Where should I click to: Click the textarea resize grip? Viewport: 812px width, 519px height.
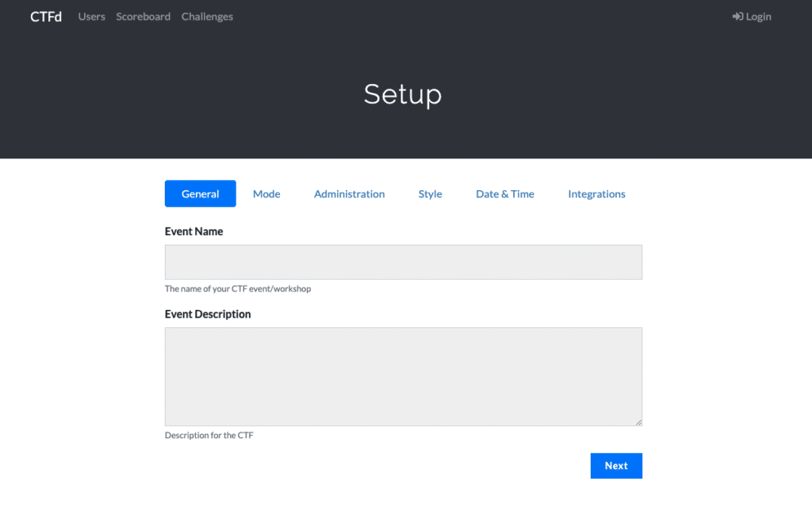coord(639,422)
